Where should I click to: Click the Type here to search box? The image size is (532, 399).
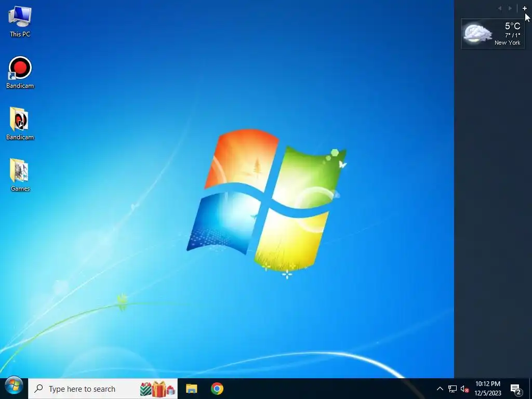[103, 389]
